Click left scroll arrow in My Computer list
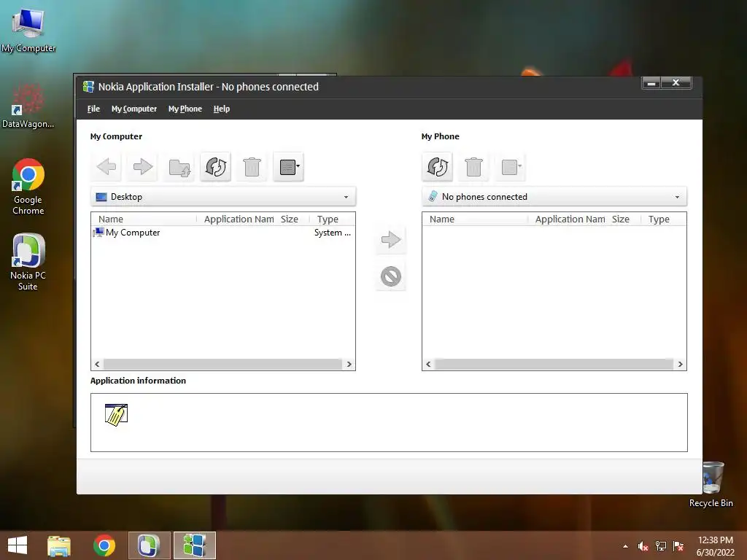Viewport: 747px width, 560px height. tap(97, 365)
